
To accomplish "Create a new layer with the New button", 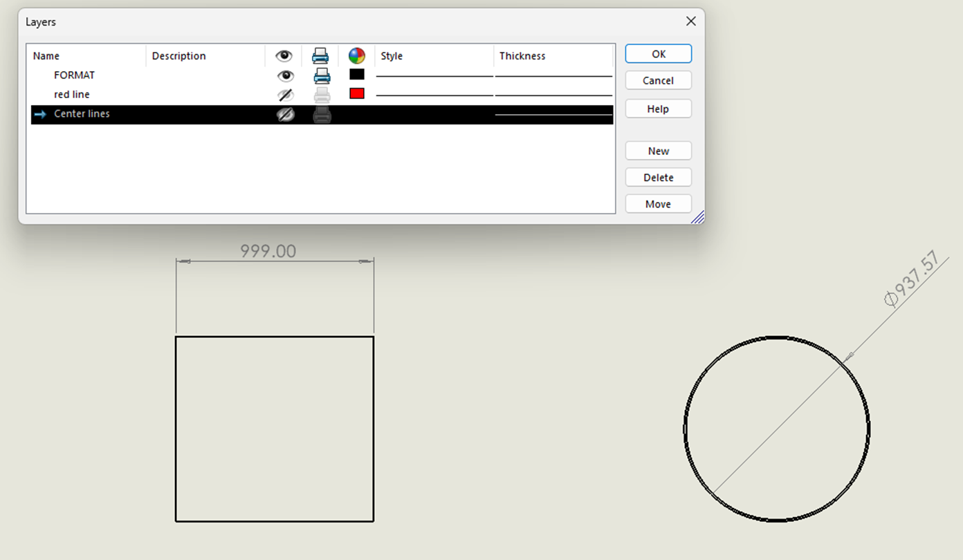I will pos(658,150).
